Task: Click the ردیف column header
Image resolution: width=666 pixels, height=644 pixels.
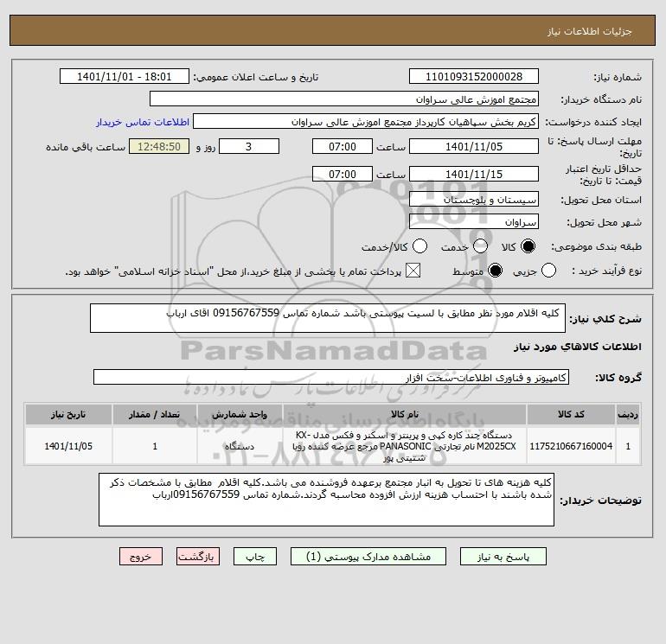Action: tap(628, 414)
